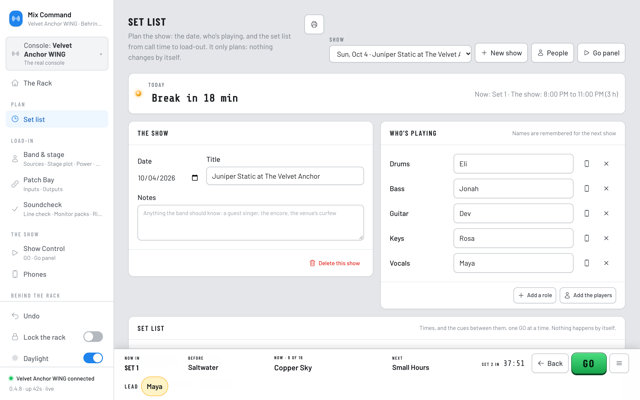This screenshot has height=400, width=640.
Task: Click the house icon beside The Rack
Action: (x=15, y=83)
